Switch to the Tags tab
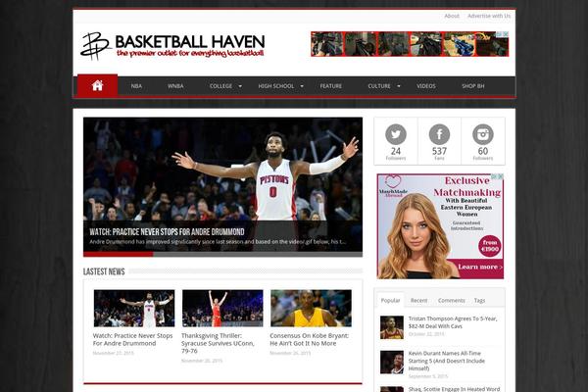588x392 pixels. point(479,300)
